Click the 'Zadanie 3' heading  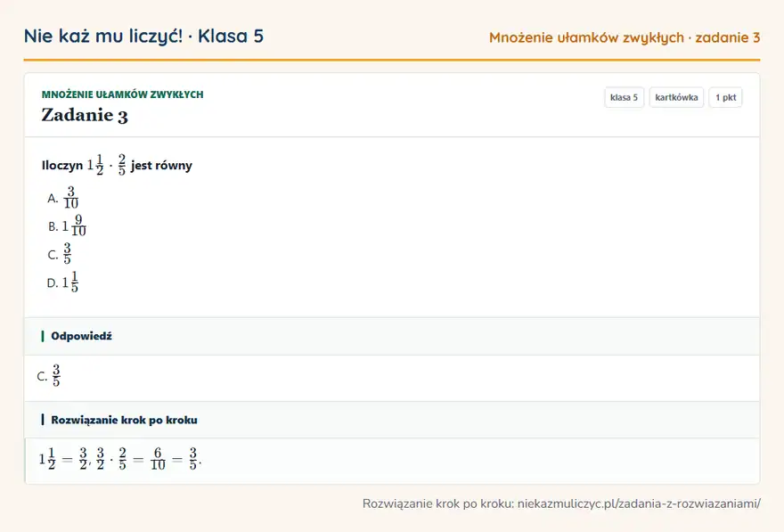pyautogui.click(x=85, y=115)
